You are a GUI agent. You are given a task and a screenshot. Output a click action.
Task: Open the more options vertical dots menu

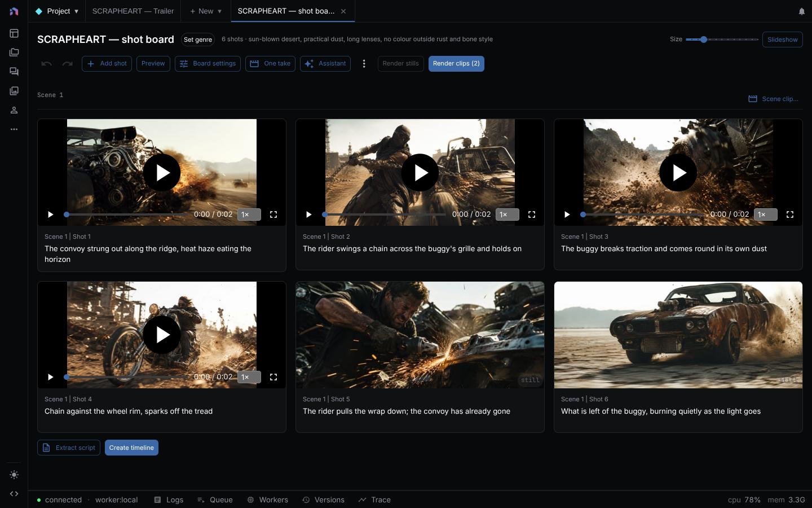(x=364, y=64)
